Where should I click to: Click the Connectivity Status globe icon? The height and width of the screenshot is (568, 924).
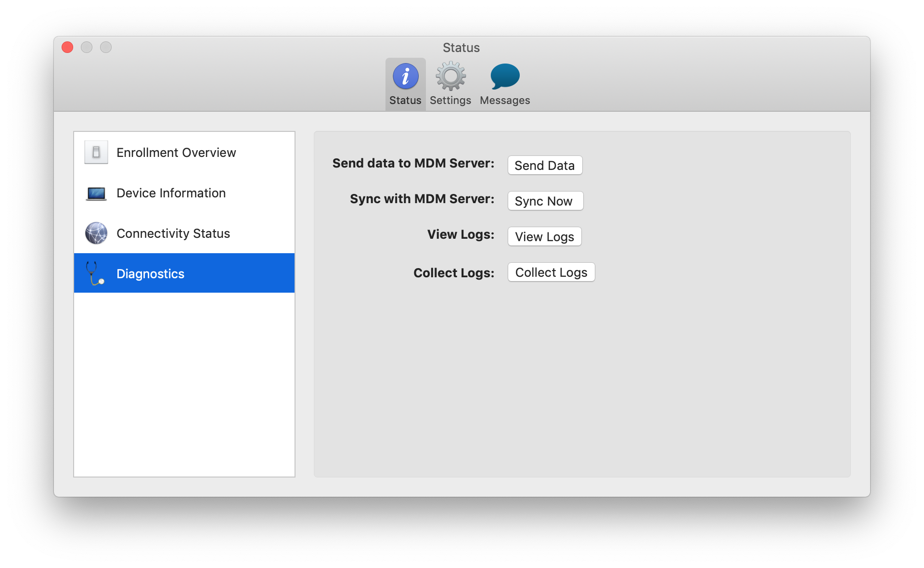click(x=96, y=233)
